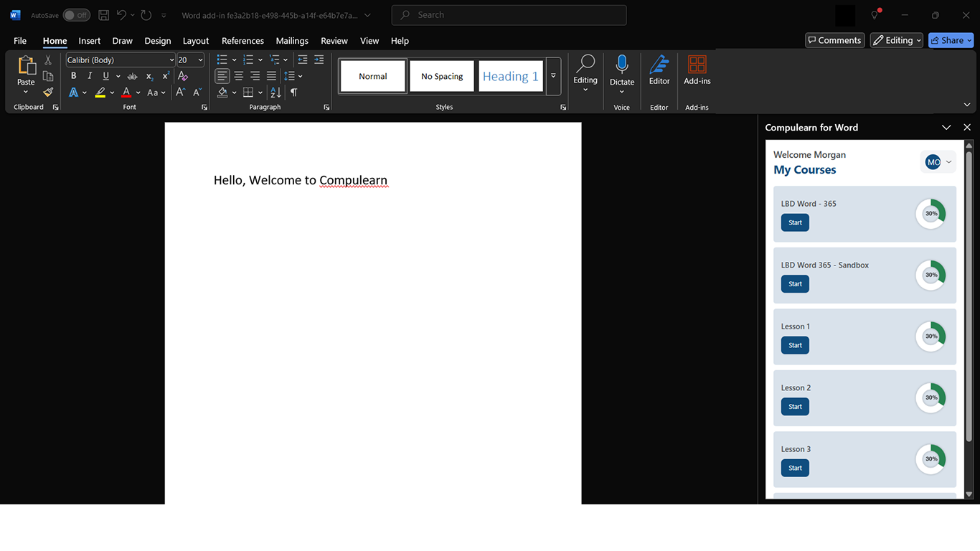Image resolution: width=980 pixels, height=551 pixels.
Task: Open the Change Case Aa dropdown
Action: point(156,93)
